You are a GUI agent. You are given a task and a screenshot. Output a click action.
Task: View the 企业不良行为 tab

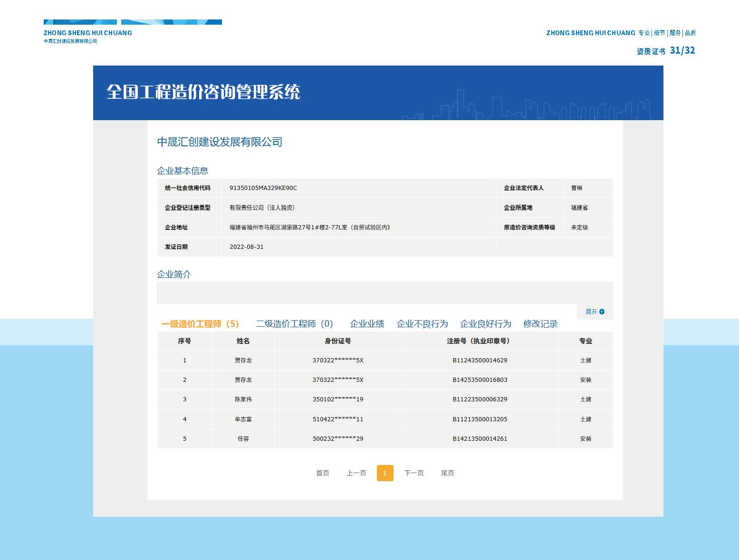pos(422,324)
